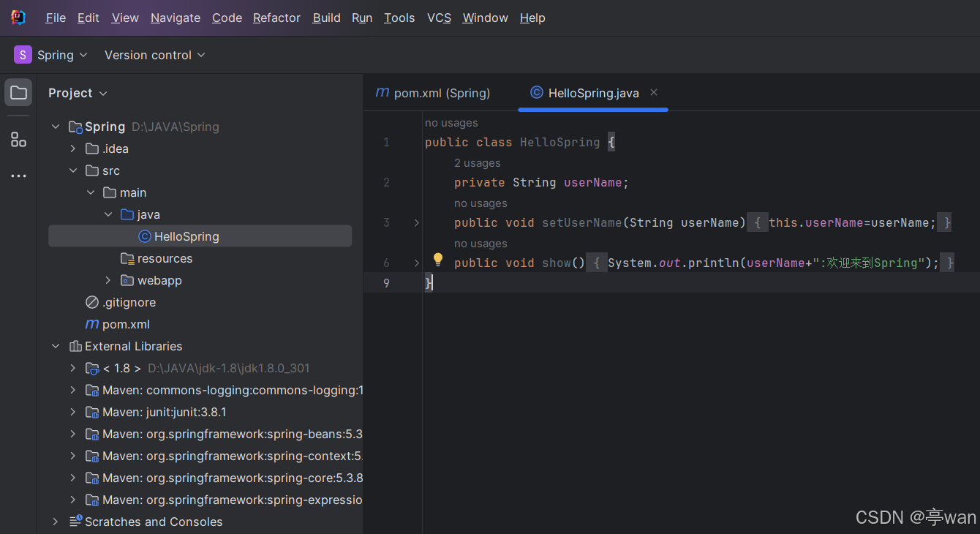Open the VCS menu
The height and width of the screenshot is (534, 980).
coord(439,18)
